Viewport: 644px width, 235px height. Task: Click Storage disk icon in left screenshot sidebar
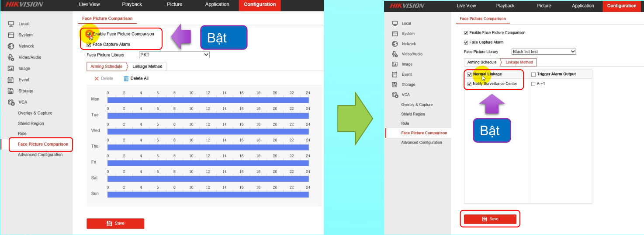(11, 91)
